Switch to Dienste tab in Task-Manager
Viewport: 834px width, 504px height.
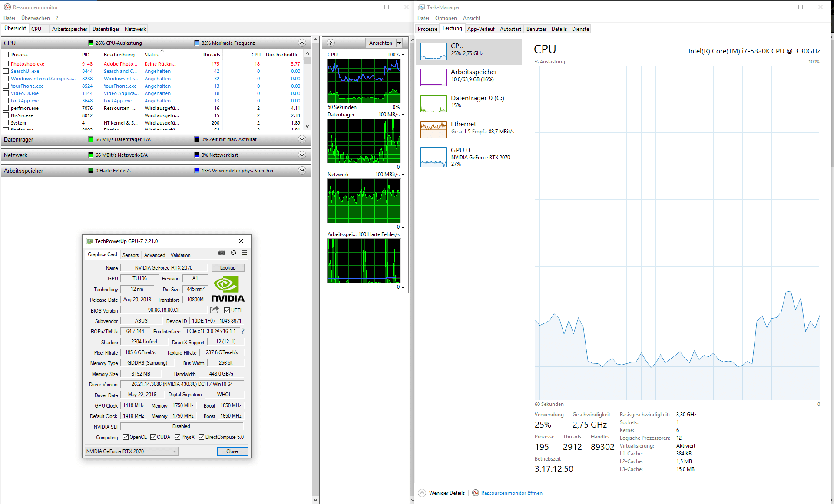pyautogui.click(x=580, y=29)
